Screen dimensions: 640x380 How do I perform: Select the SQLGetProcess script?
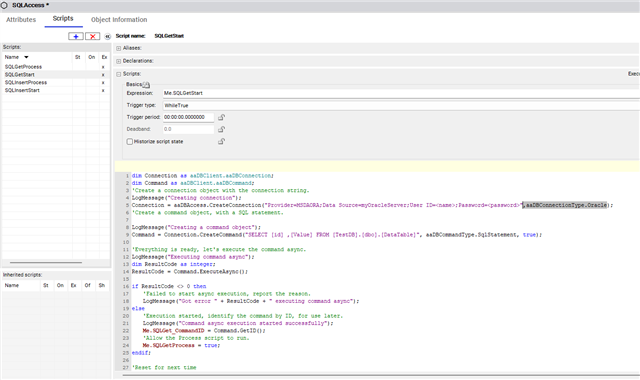click(x=23, y=67)
